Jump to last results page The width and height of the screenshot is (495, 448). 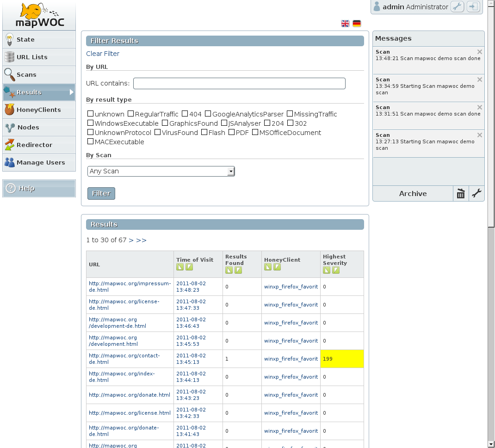click(x=141, y=240)
